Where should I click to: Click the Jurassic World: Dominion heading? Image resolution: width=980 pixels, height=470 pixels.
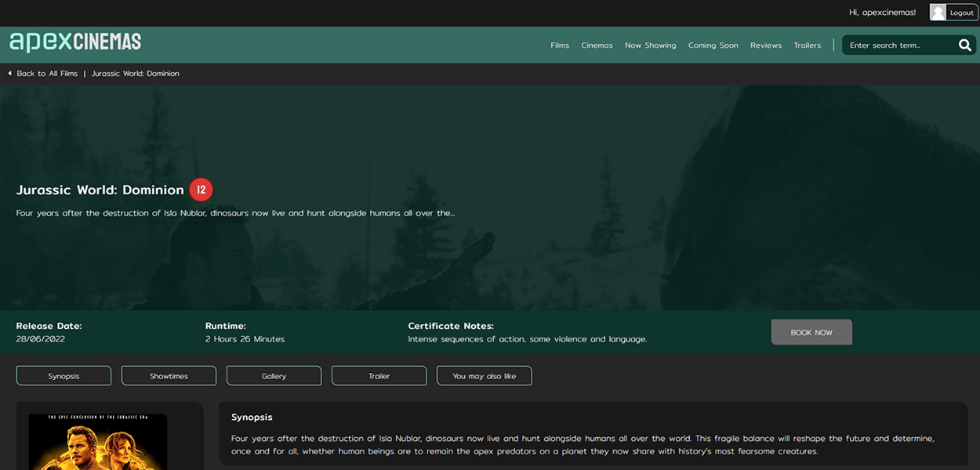pyautogui.click(x=100, y=190)
